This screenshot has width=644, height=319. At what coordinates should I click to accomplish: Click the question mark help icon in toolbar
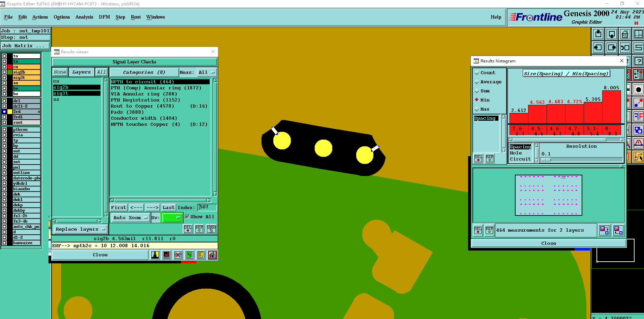click(638, 61)
